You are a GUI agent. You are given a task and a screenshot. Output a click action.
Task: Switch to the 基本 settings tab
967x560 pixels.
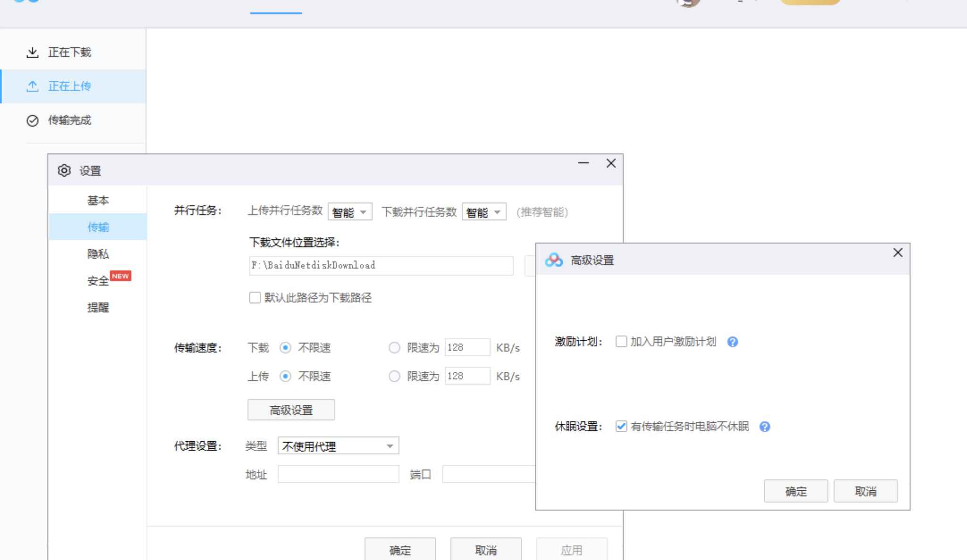click(x=98, y=200)
